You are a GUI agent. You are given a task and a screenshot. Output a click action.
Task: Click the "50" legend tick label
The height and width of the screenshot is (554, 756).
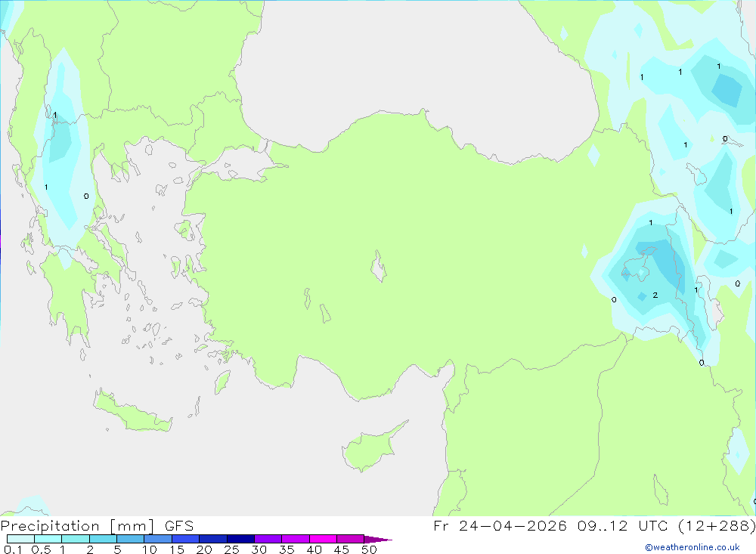[x=369, y=549]
